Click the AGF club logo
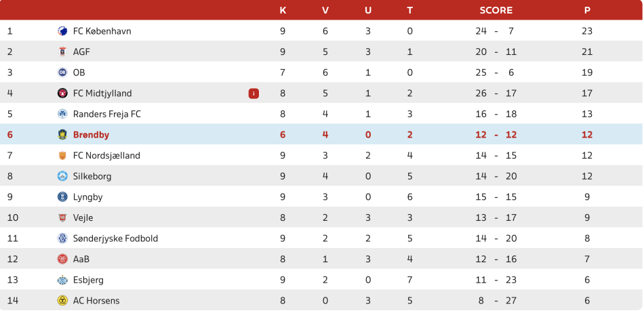 coord(62,51)
